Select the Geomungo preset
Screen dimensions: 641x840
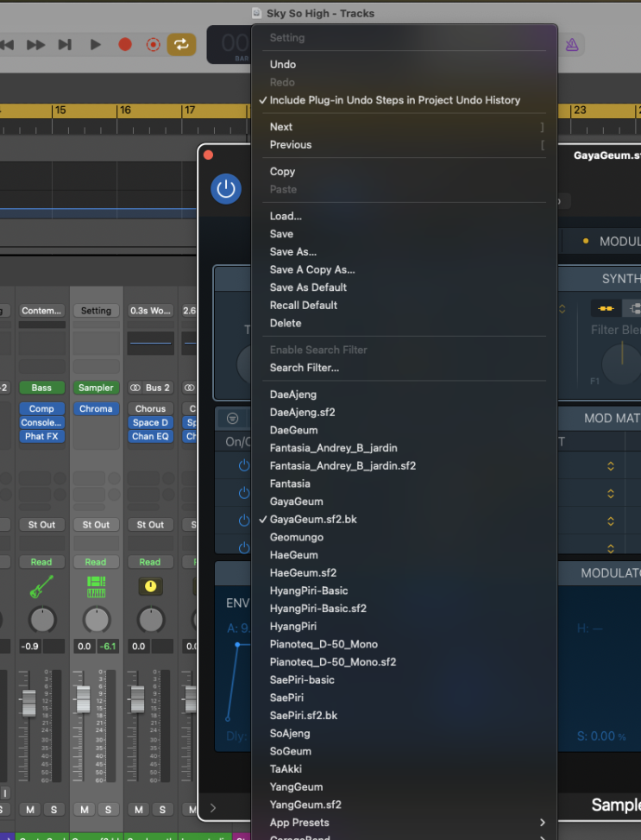(296, 537)
